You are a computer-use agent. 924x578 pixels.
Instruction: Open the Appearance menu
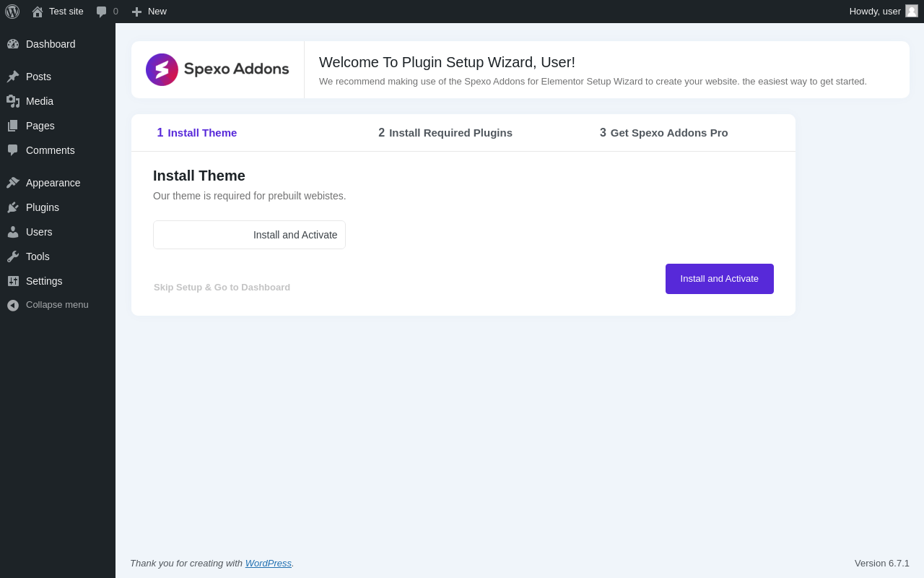[58, 183]
